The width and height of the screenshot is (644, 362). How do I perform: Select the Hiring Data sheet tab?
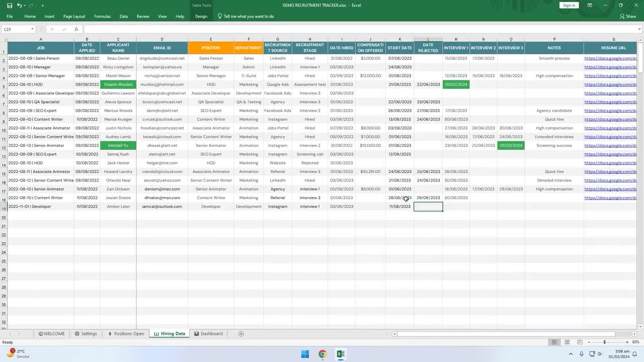click(x=170, y=334)
